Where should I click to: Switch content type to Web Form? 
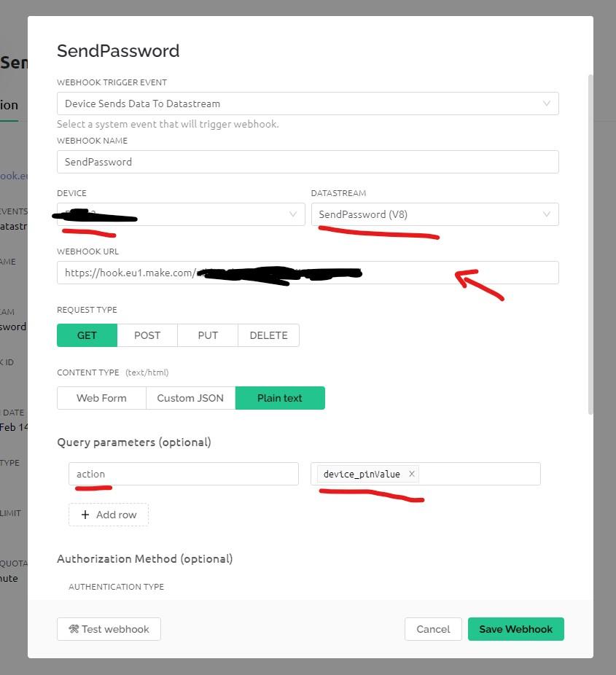[x=101, y=398]
